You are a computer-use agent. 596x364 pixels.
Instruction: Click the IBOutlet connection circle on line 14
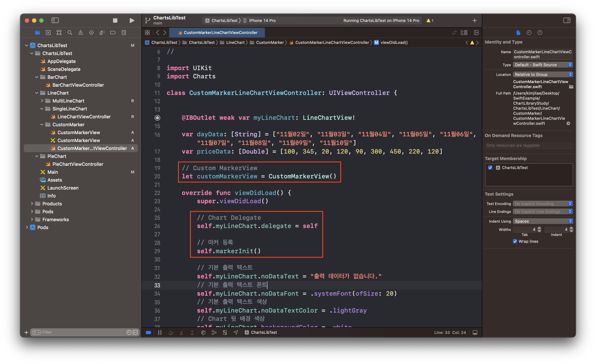click(x=157, y=118)
